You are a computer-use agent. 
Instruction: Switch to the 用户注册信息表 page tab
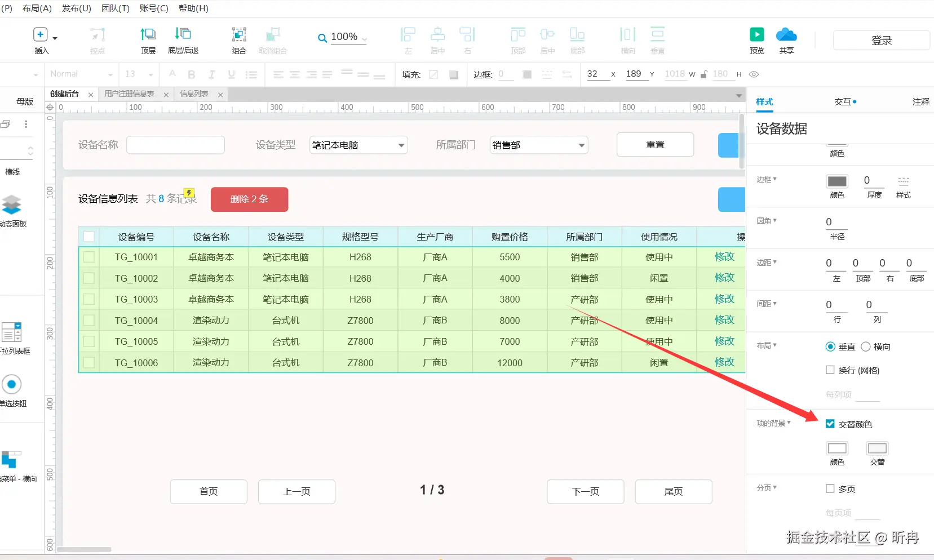tap(129, 94)
